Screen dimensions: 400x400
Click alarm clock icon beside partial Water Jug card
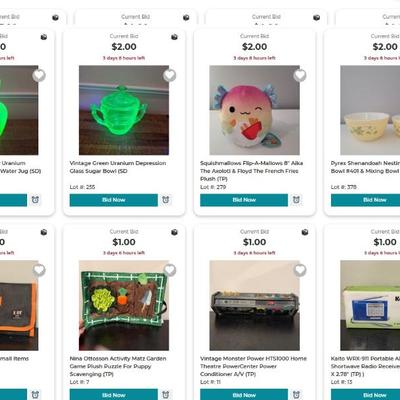[35, 200]
